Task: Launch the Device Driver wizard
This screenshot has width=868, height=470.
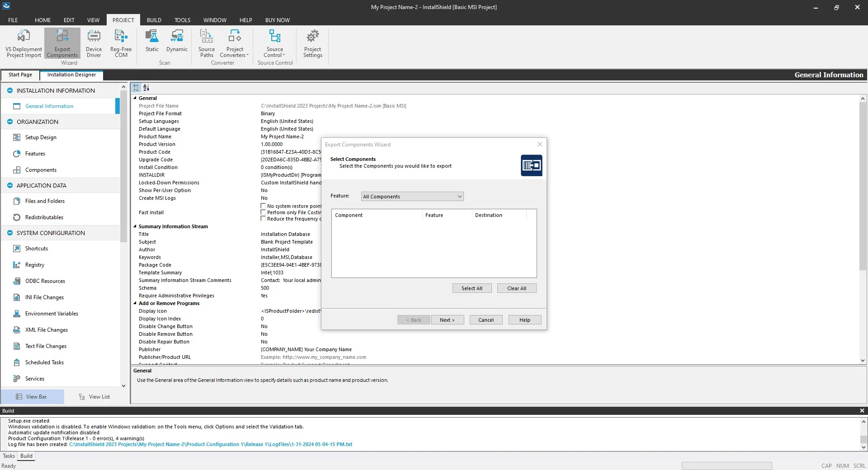Action: [x=94, y=43]
